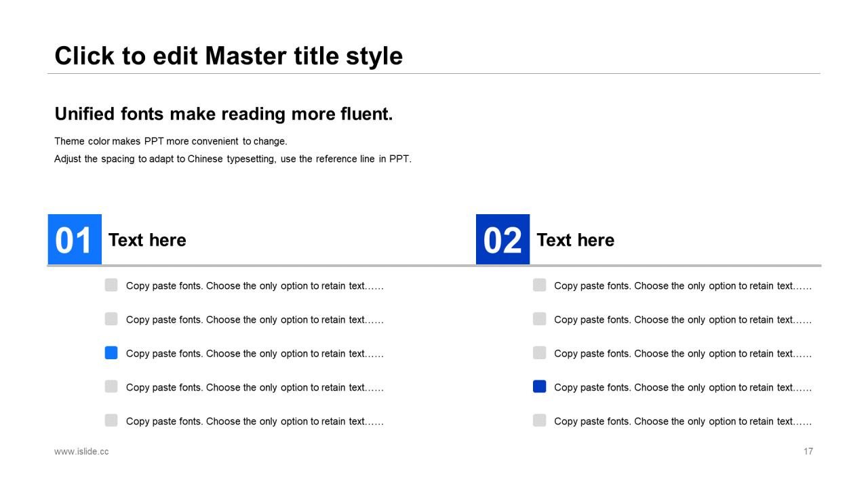Select the "Unified fonts make reading more fluent." heading
The image size is (868, 488).
click(x=224, y=114)
